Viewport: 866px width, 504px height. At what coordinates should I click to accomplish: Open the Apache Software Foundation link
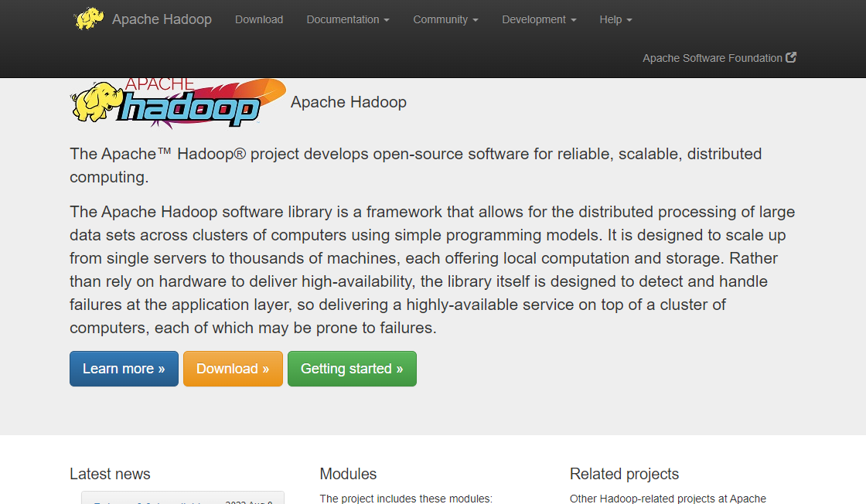tap(711, 57)
